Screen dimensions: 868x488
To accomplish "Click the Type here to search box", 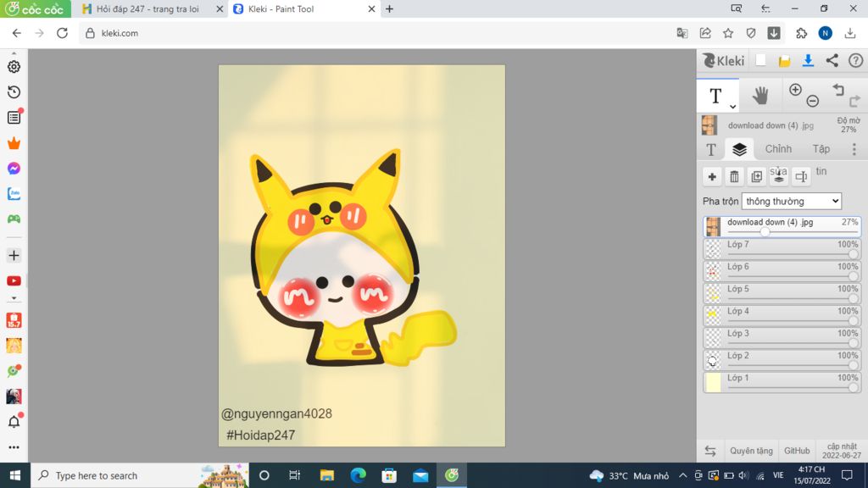I will tap(140, 475).
